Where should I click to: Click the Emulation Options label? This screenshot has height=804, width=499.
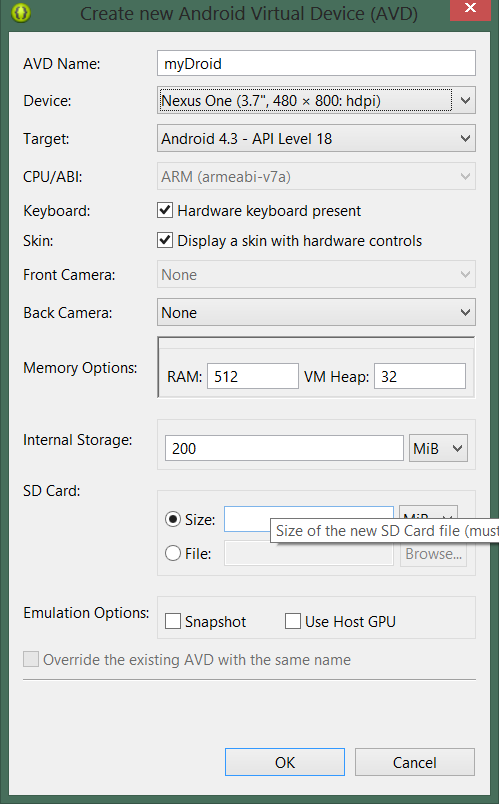click(86, 613)
